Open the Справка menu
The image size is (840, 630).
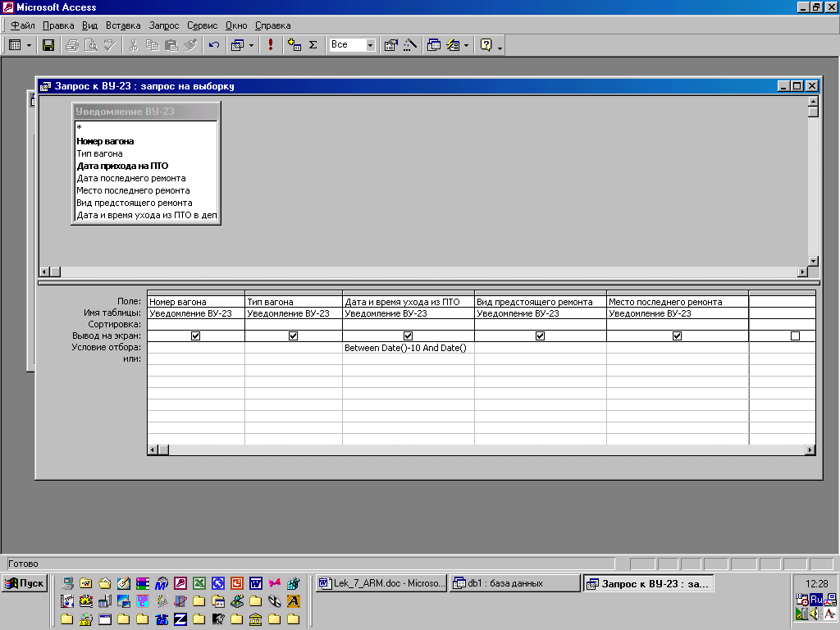(x=272, y=25)
